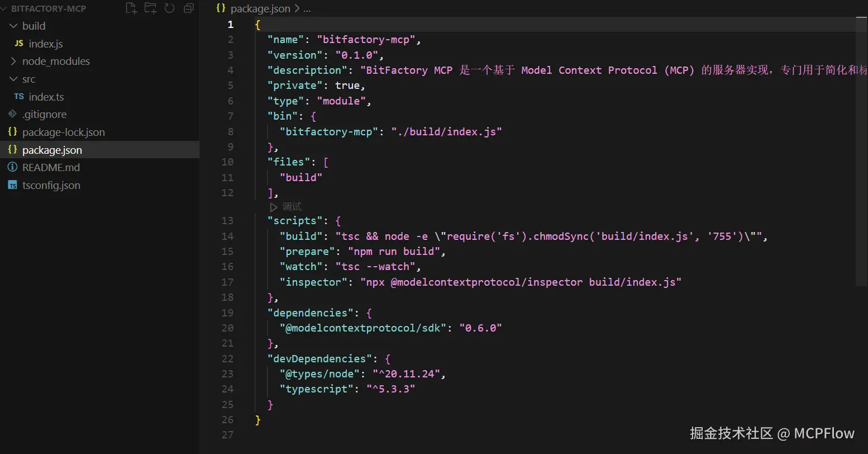Click the New File icon in explorer header
868x454 pixels.
point(131,8)
